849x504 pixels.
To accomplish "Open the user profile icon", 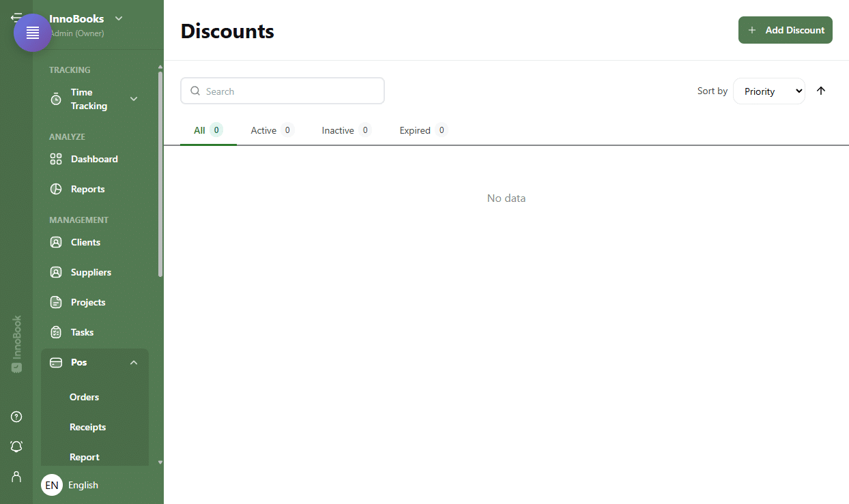I will (16, 477).
